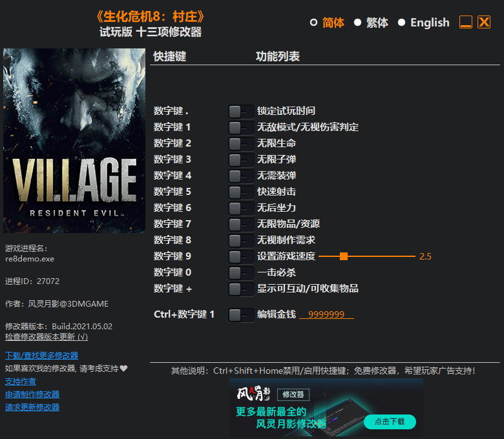The image size is (504, 439).
Task: Click the 点击下载 banner button
Action: (x=389, y=422)
